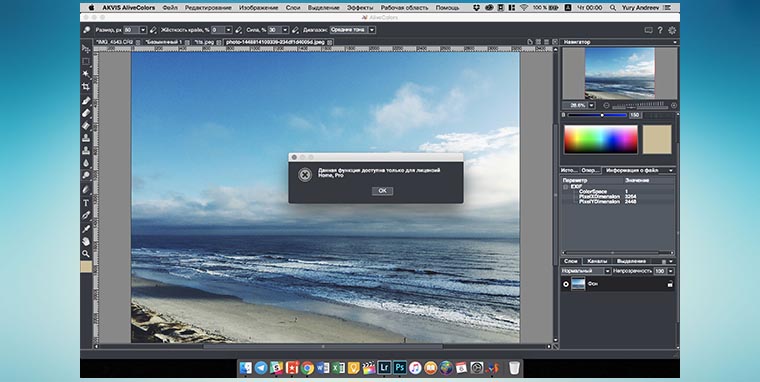760x382 pixels.
Task: Toggle visibility of the Фон layer
Action: pos(566,284)
